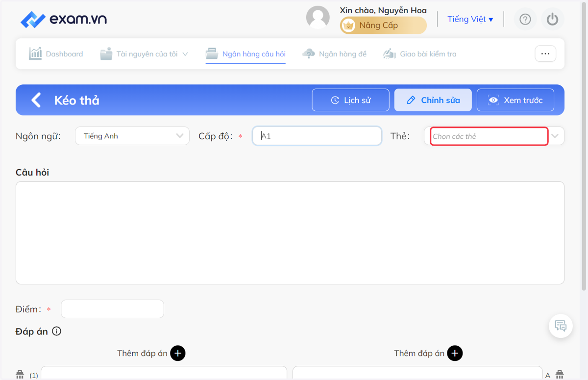The height and width of the screenshot is (380, 588).
Task: Click the Kéo thả title text
Action: 77,100
